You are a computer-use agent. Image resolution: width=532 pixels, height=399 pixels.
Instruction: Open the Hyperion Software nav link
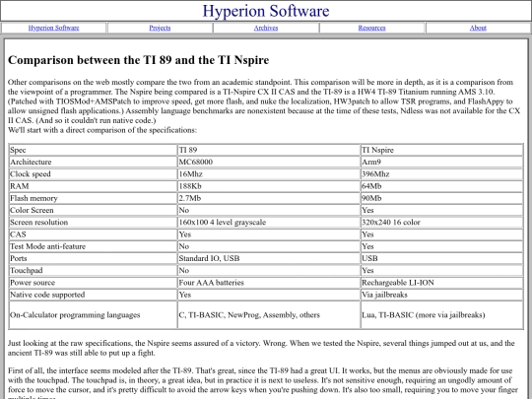[x=53, y=28]
